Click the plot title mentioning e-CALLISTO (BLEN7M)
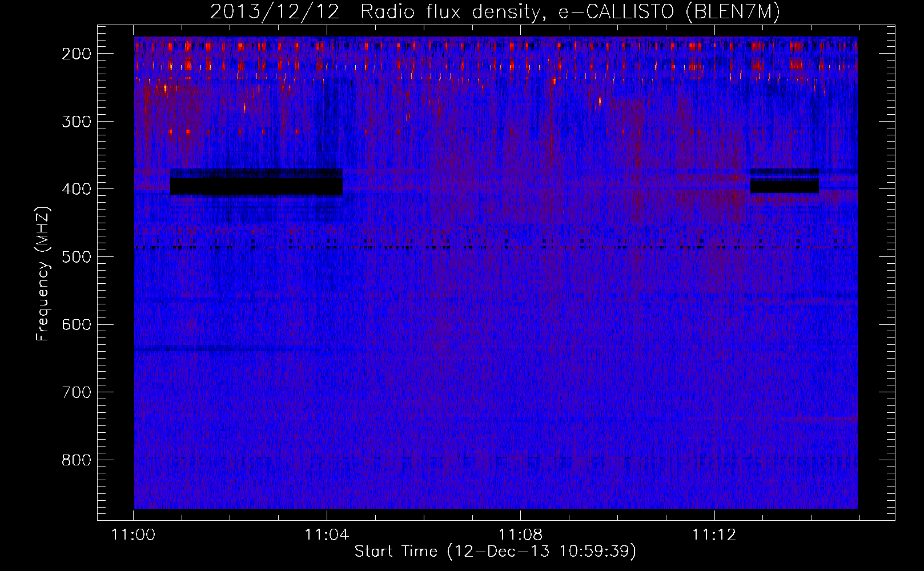 (495, 12)
